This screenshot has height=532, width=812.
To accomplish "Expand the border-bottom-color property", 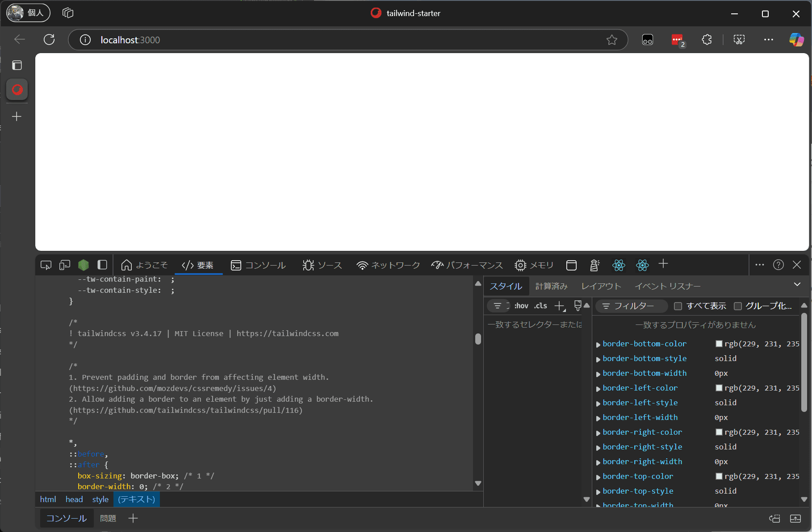I will click(x=598, y=345).
